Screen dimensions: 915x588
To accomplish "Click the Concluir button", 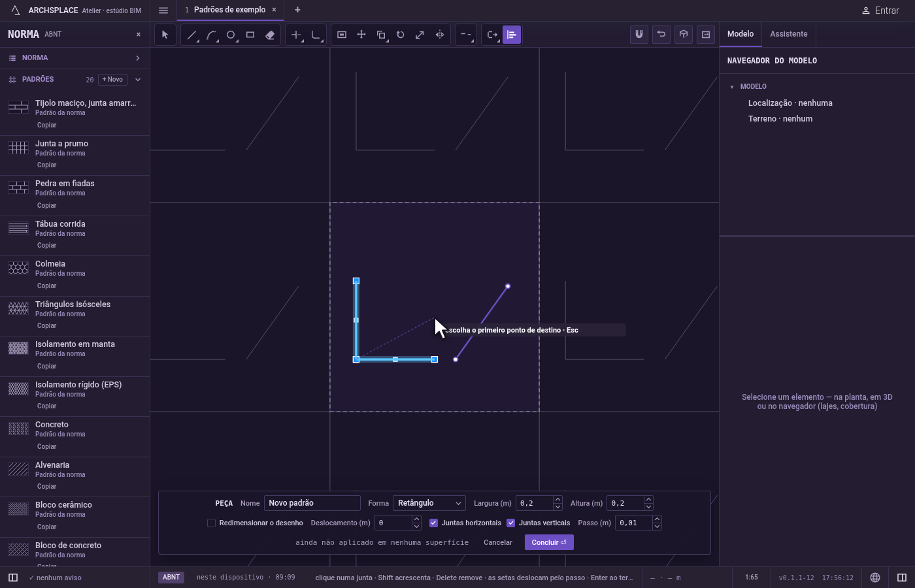I will tap(549, 542).
